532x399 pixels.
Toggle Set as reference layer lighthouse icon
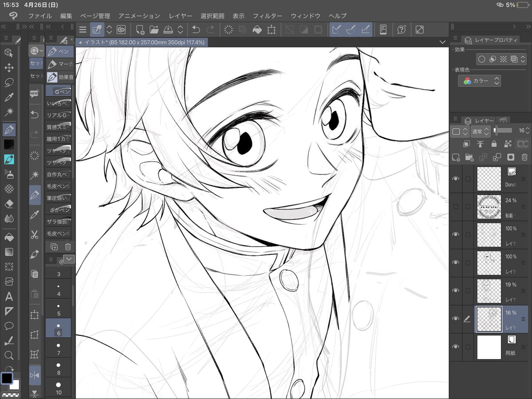pos(480,144)
